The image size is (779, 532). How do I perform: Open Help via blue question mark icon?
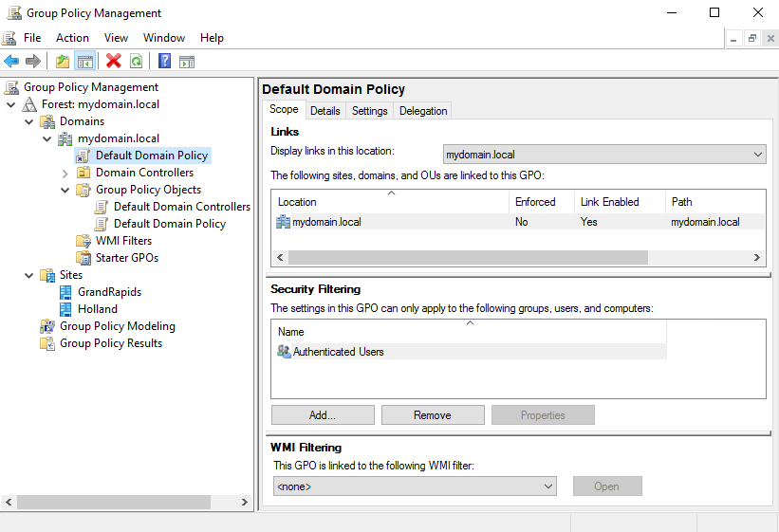tap(164, 62)
